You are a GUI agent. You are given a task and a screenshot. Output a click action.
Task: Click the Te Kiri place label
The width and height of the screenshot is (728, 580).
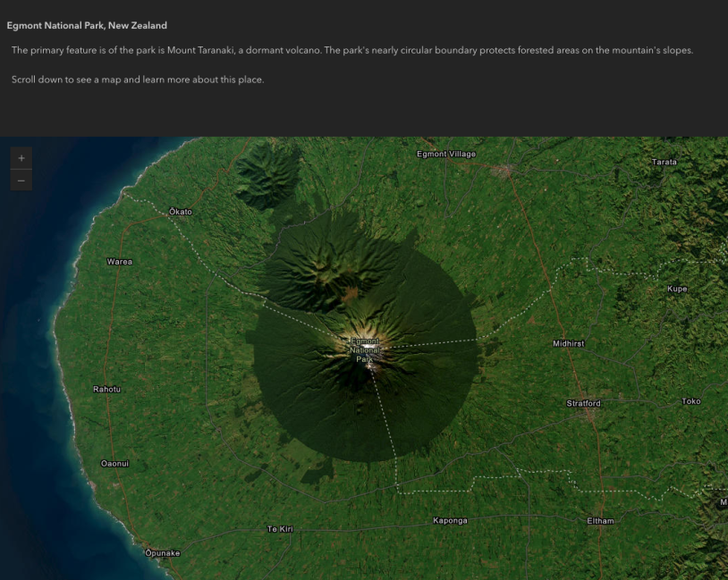(280, 529)
